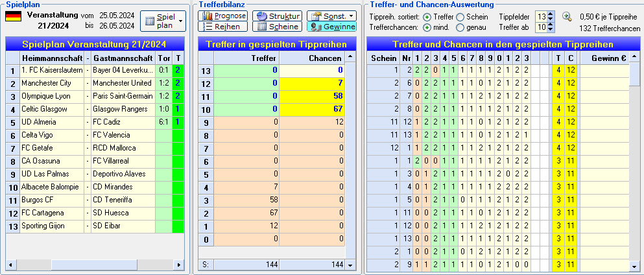644x275 pixels.
Task: Decrease the Tippfelder value
Action: (x=551, y=19)
